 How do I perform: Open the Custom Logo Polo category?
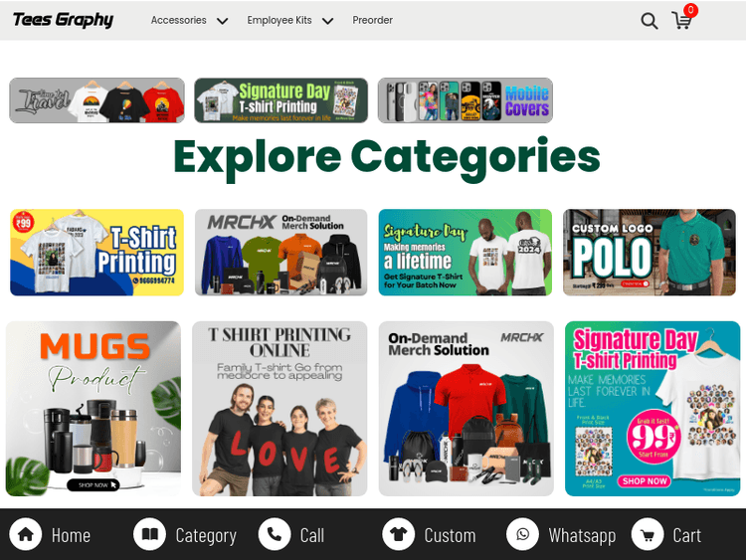(650, 253)
